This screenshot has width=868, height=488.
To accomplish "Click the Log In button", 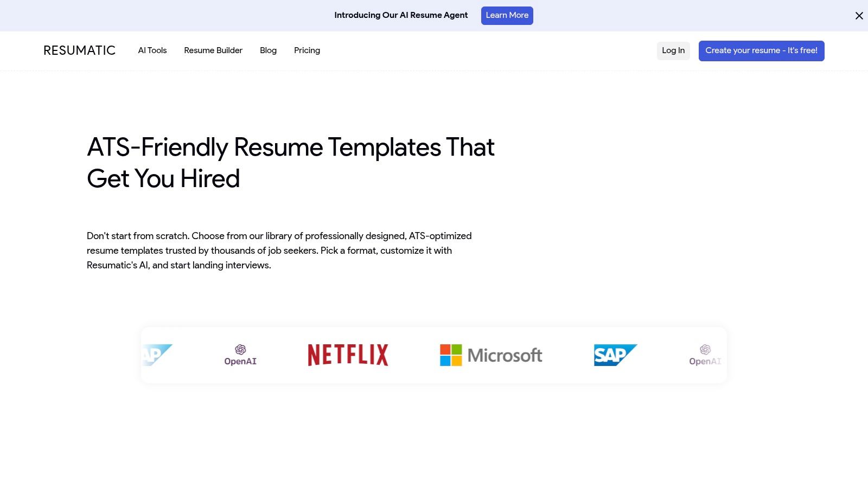I will (x=673, y=51).
